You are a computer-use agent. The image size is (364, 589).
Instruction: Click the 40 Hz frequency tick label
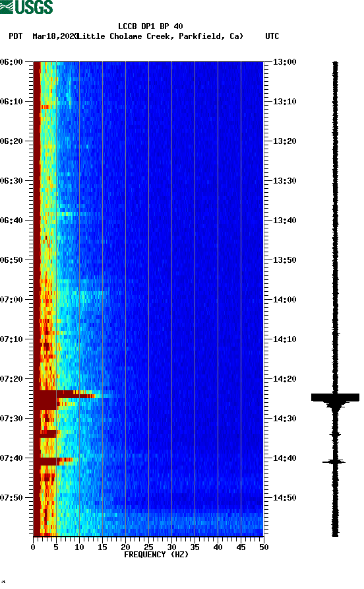pyautogui.click(x=218, y=547)
